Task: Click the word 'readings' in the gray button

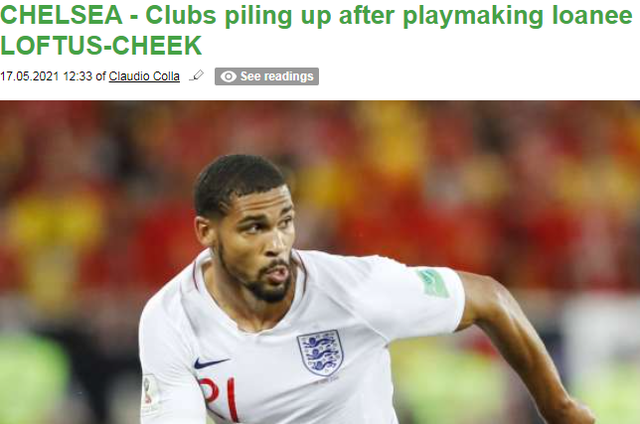Action: 291,76
